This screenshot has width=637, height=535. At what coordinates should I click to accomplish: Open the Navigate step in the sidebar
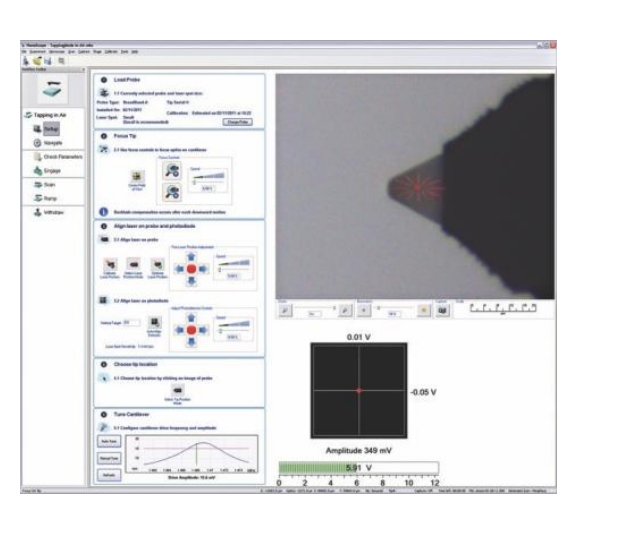(x=51, y=143)
